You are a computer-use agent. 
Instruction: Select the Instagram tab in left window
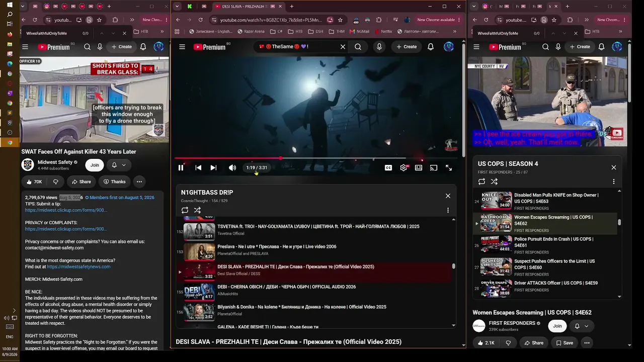point(47,7)
